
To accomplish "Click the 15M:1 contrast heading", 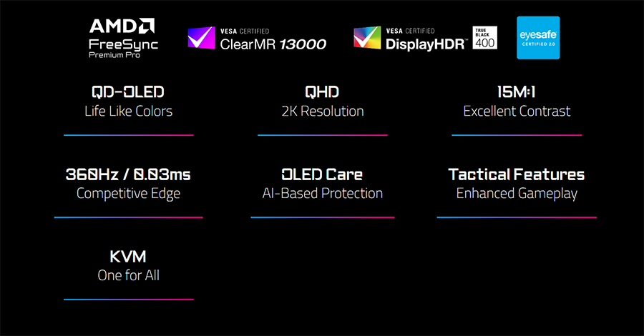I will 517,92.
